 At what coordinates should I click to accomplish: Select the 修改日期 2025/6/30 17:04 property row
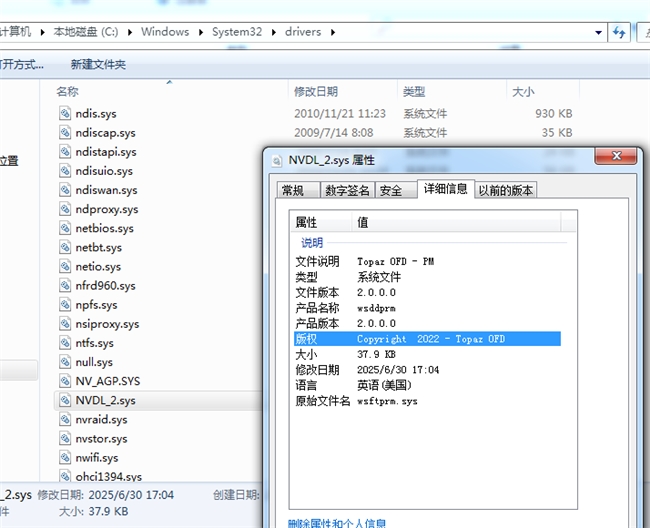point(427,370)
